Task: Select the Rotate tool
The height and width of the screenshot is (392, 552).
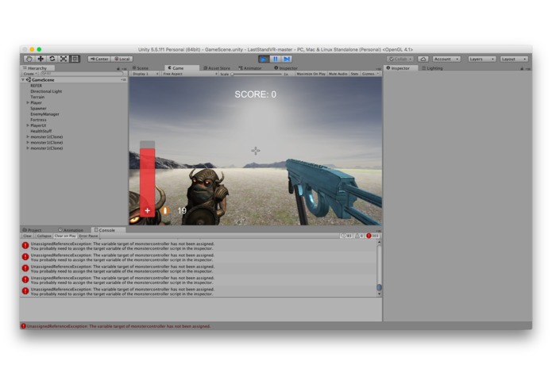Action: pos(52,59)
